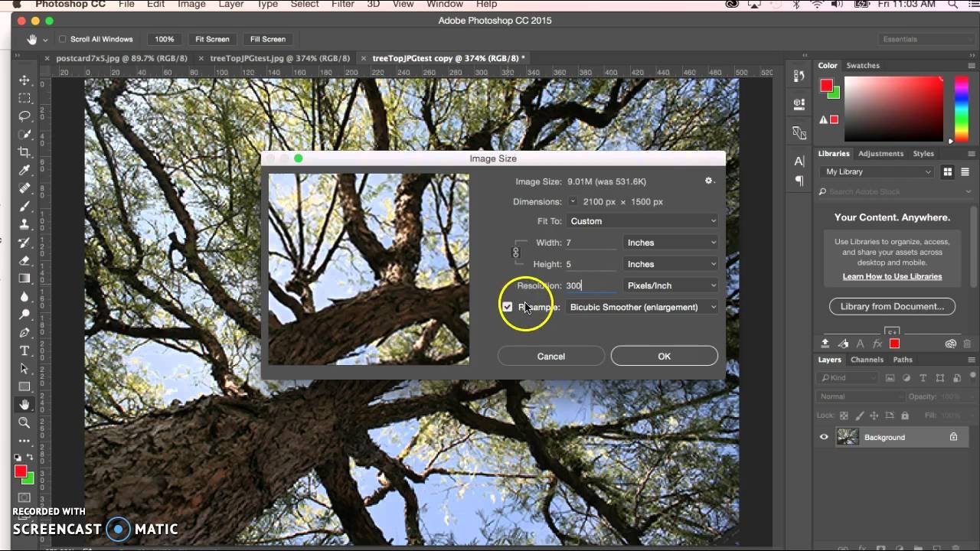Screen dimensions: 980x551
Task: Select the Zoom tool
Action: point(24,422)
